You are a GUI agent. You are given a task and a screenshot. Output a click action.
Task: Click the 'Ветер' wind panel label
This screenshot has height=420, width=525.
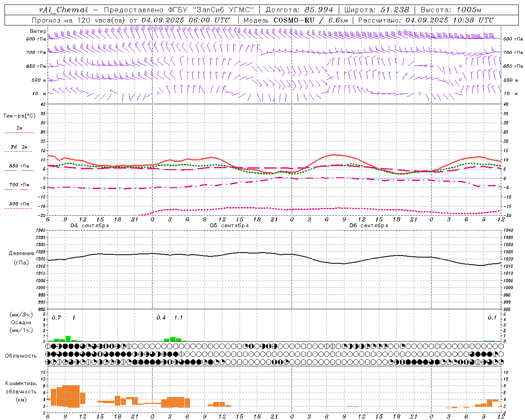tap(38, 31)
